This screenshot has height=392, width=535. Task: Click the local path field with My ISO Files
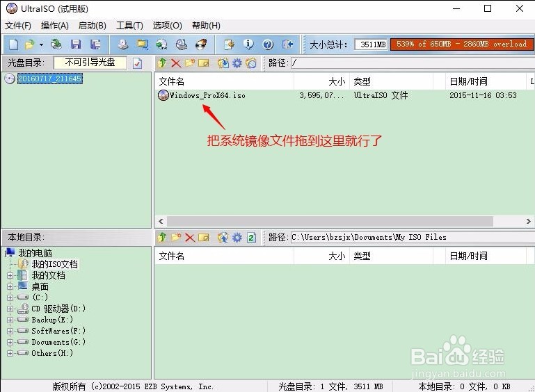[x=413, y=237]
